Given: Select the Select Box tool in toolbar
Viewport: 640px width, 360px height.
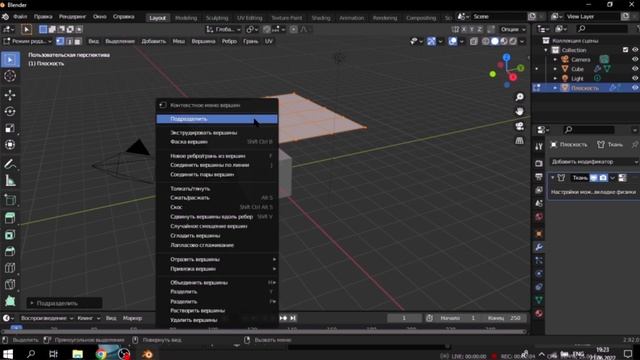Looking at the screenshot, I should click(10, 60).
